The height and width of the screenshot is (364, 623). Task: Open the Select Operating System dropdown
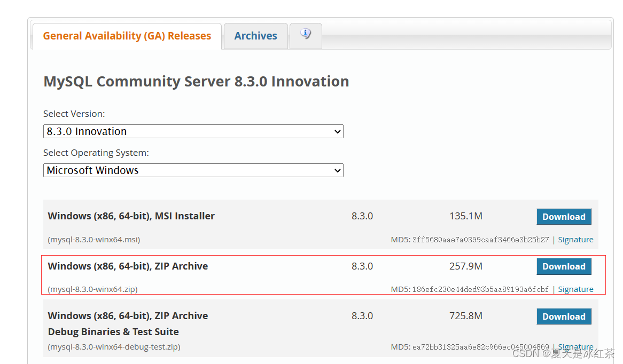pos(193,170)
